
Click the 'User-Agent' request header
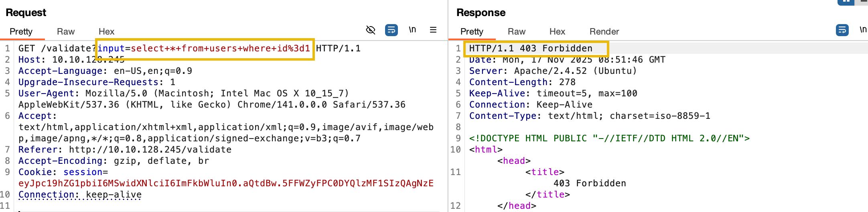47,93
